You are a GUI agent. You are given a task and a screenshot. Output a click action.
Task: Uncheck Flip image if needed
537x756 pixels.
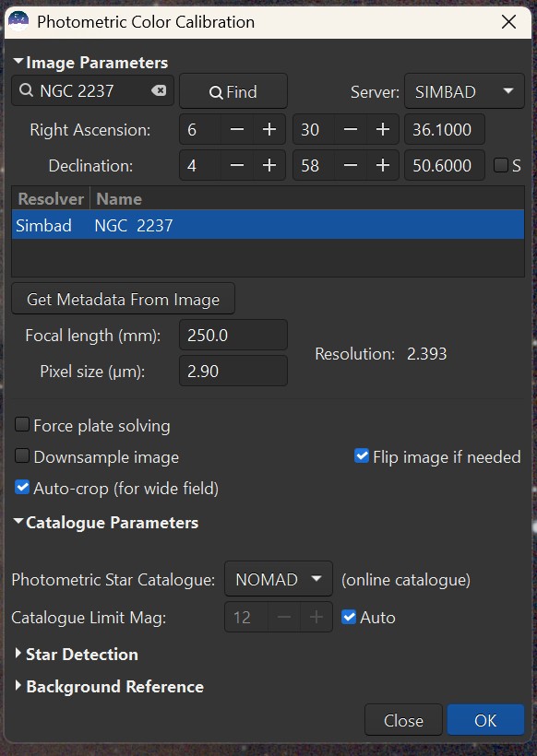(362, 456)
